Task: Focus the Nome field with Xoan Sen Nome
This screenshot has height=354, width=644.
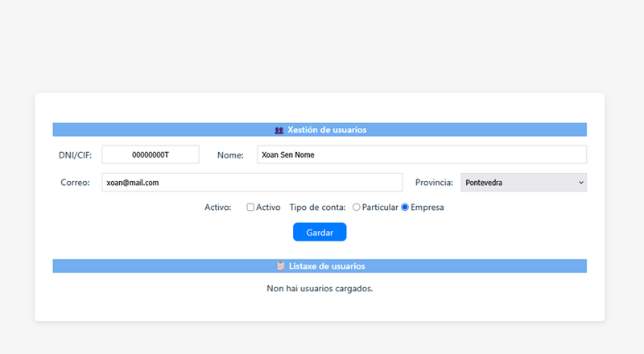Action: tap(422, 154)
